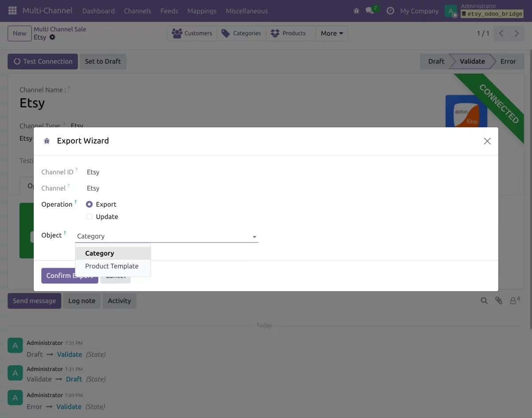Open the apps grid home menu
The height and width of the screenshot is (418, 532).
(x=12, y=11)
